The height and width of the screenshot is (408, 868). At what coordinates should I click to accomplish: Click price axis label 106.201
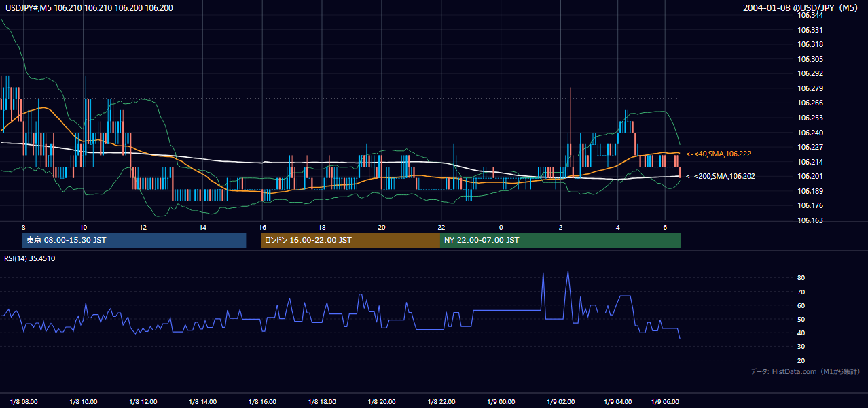(810, 176)
